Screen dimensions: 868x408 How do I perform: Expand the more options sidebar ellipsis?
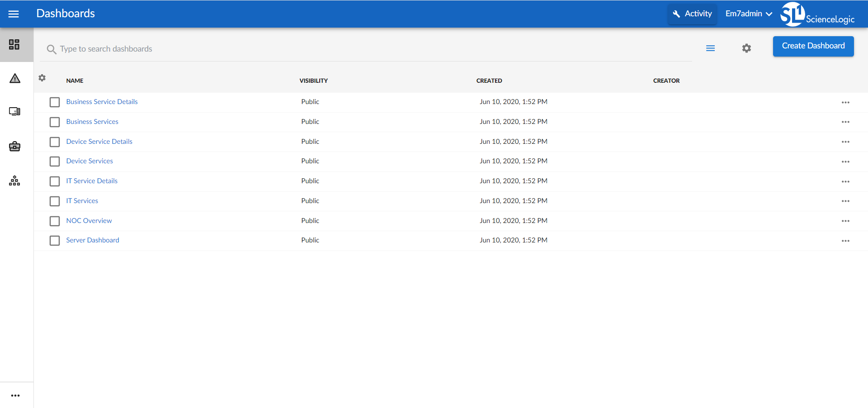point(15,396)
